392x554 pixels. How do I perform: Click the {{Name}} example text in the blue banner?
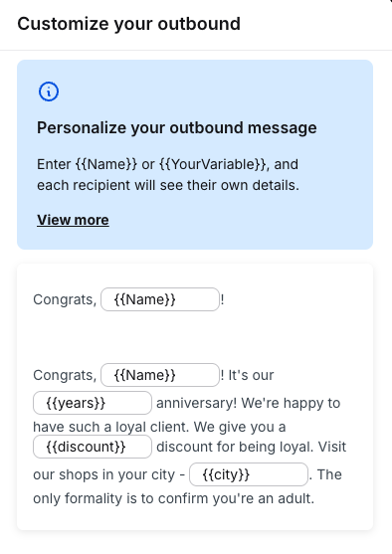tap(105, 164)
